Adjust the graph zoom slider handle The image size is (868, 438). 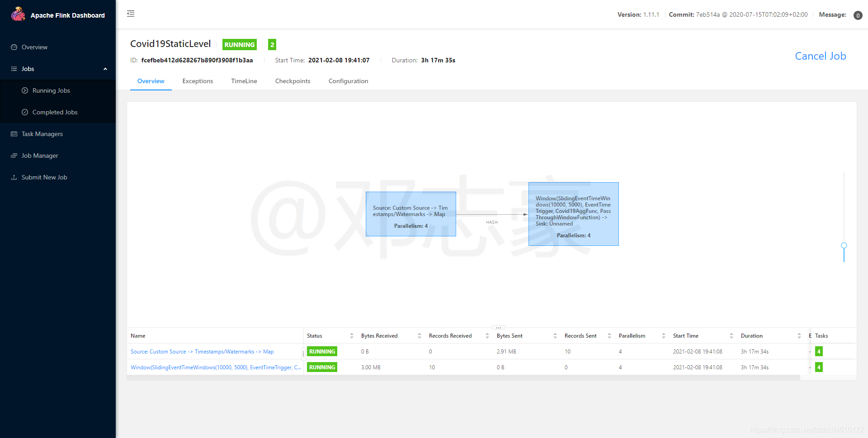[844, 245]
